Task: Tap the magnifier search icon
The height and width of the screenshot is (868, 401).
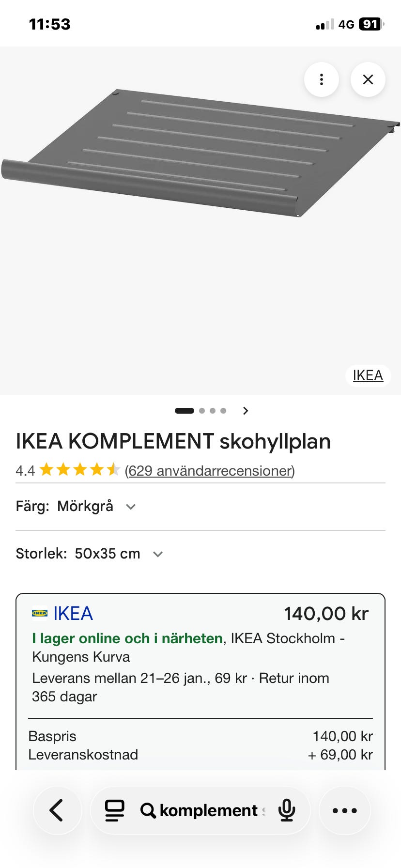Action: click(148, 810)
